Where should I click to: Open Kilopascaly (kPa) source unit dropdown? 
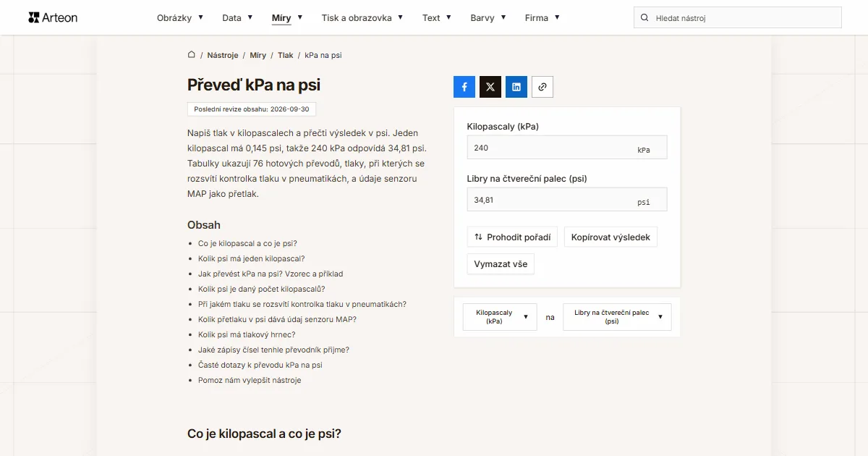click(500, 317)
